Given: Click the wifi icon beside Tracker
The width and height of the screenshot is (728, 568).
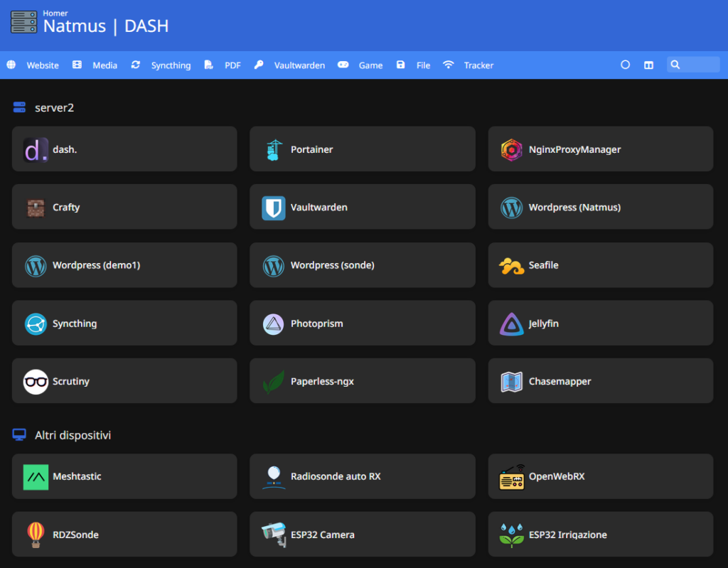Looking at the screenshot, I should point(448,65).
